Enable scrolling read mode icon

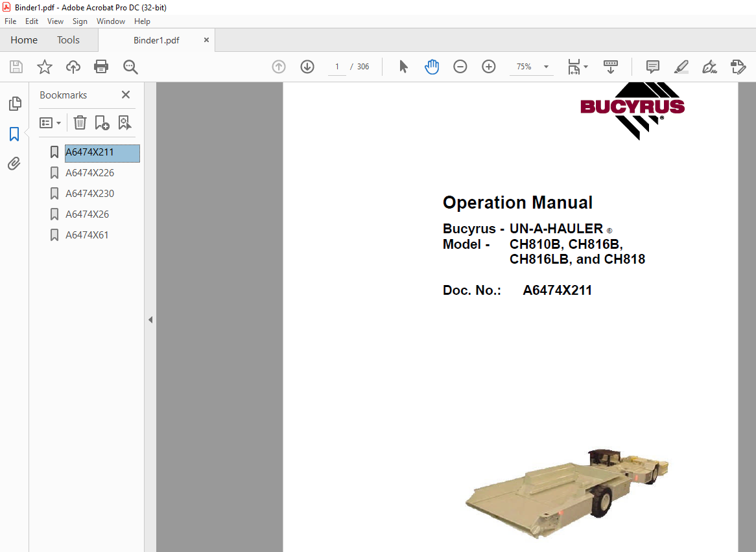610,67
